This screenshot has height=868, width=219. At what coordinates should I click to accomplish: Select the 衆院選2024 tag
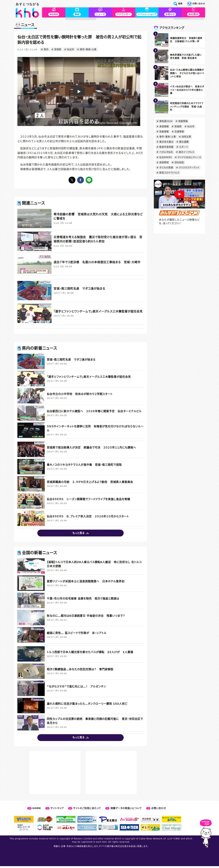coord(164,121)
